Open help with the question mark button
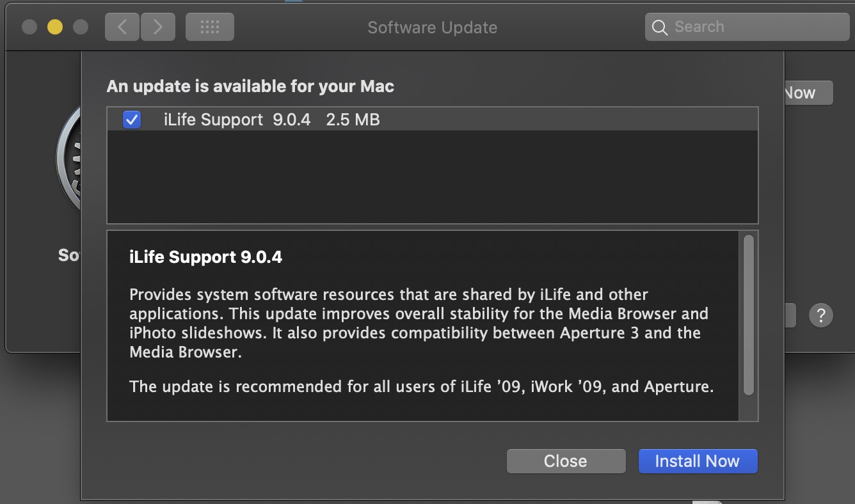This screenshot has height=504, width=855. click(x=820, y=315)
